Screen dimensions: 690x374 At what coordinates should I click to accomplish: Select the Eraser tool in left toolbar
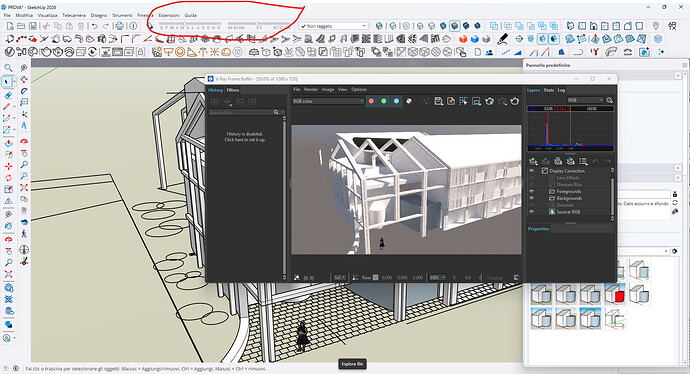(x=7, y=95)
